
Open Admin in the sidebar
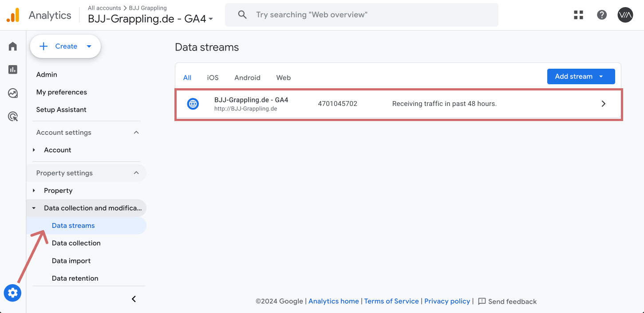tap(47, 74)
